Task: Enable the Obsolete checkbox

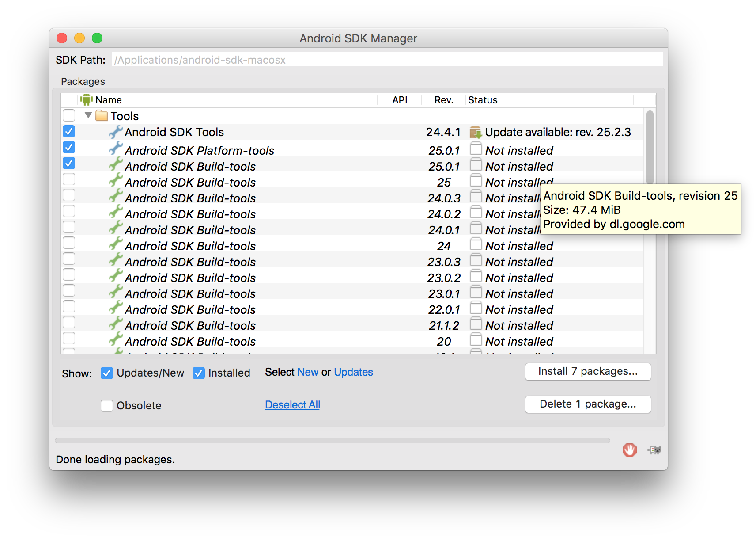Action: click(x=107, y=406)
